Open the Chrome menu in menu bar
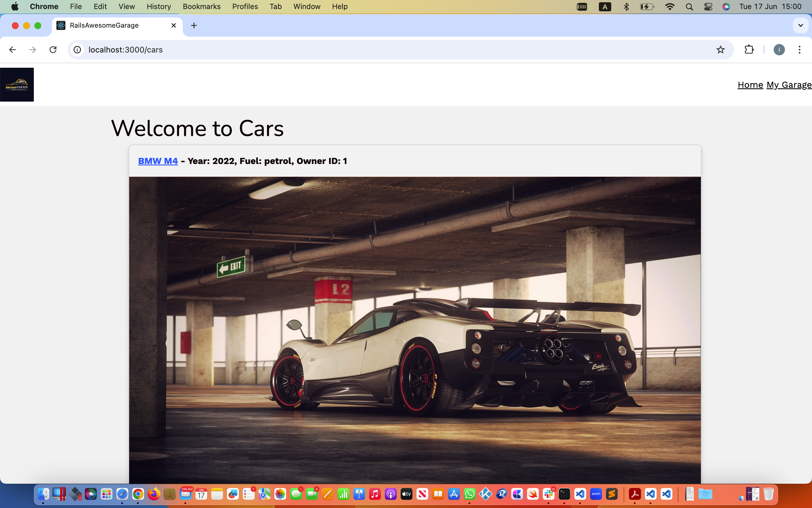Viewport: 812px width, 508px height. tap(44, 6)
